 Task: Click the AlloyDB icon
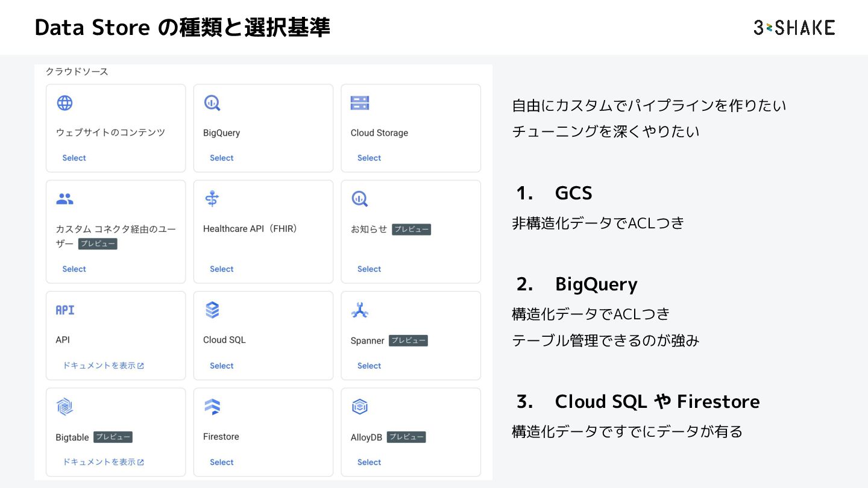[360, 407]
